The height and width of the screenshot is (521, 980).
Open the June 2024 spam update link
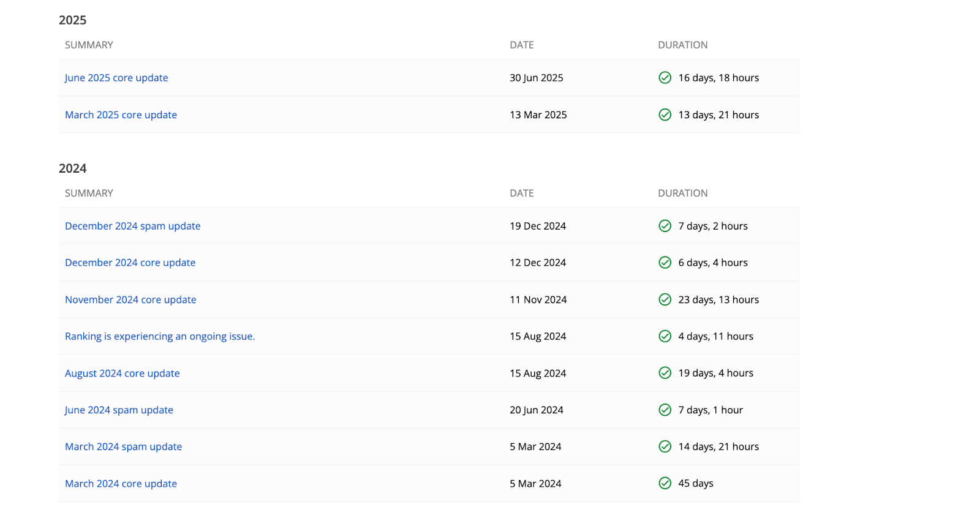(119, 410)
